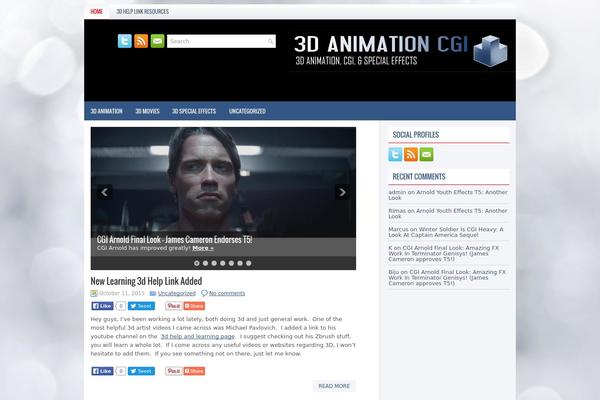
Task: Click the Uncategorized post category link
Action: [177, 293]
